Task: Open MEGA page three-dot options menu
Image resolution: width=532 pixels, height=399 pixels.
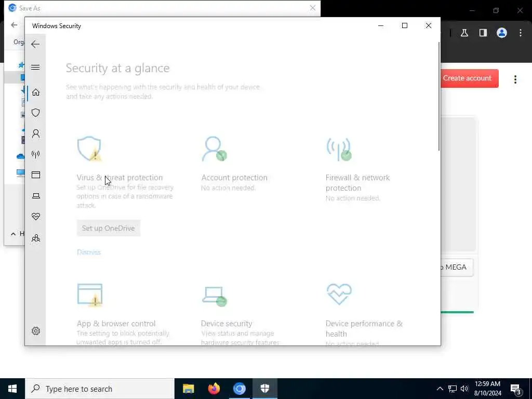Action: pyautogui.click(x=515, y=79)
